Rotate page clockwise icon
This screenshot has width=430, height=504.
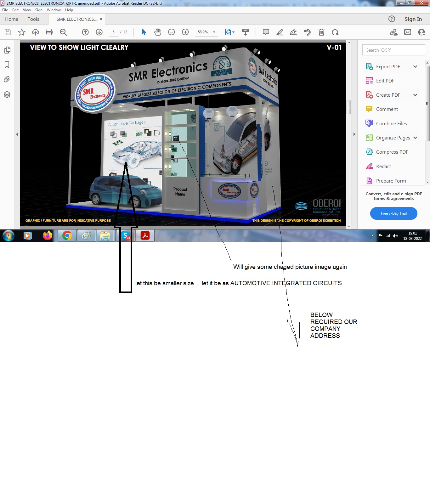pyautogui.click(x=335, y=32)
